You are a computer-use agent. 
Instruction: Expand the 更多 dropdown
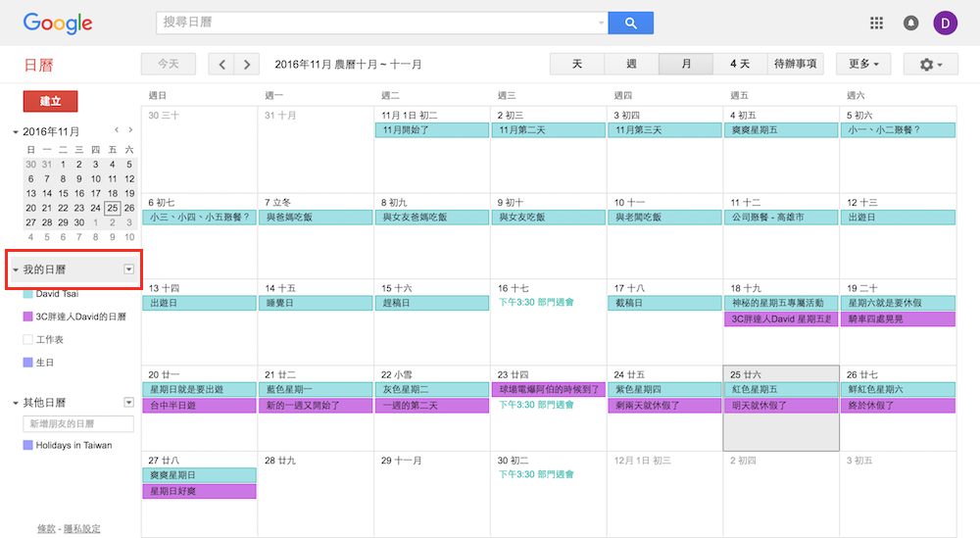click(x=863, y=65)
